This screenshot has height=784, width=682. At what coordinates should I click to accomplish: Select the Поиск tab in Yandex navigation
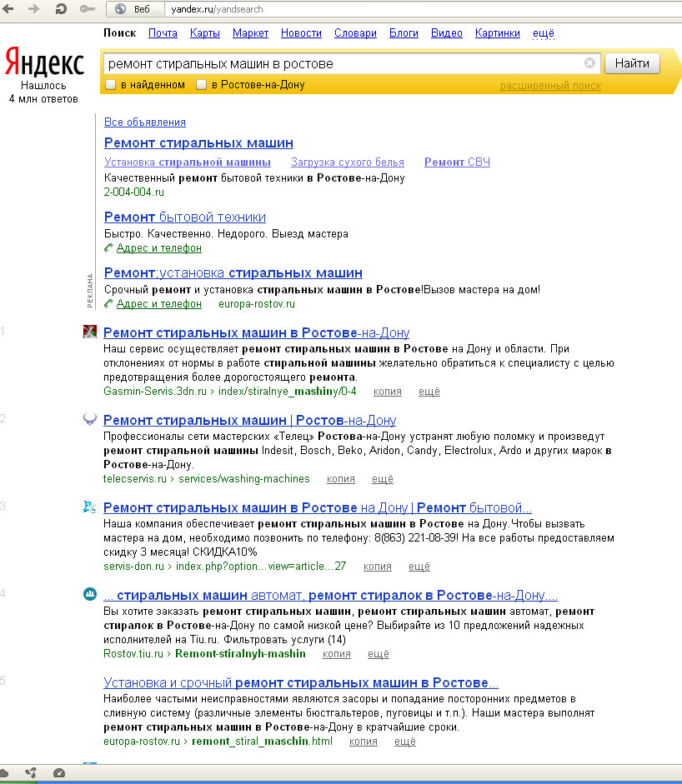(x=119, y=33)
